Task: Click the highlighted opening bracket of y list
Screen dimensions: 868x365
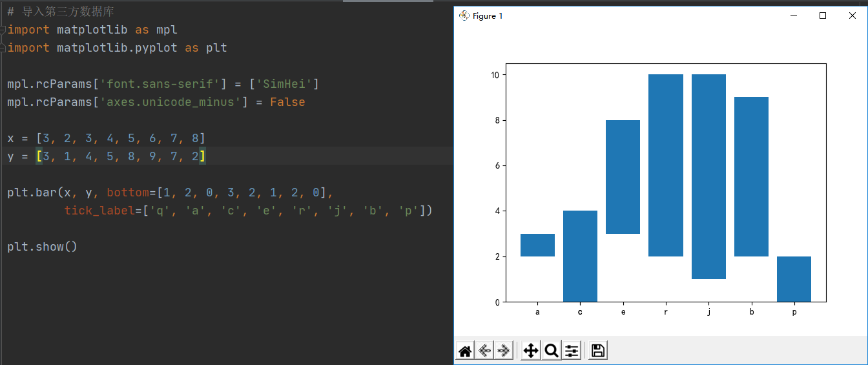Action: click(39, 156)
